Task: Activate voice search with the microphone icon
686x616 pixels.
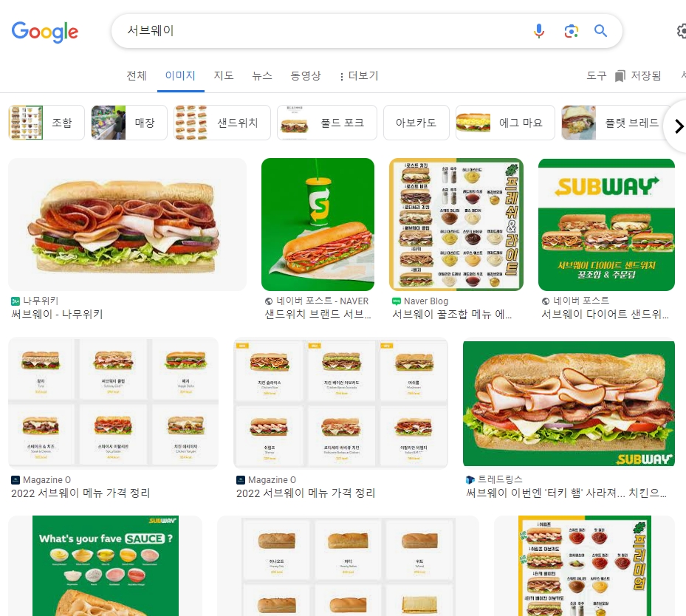Action: click(539, 30)
